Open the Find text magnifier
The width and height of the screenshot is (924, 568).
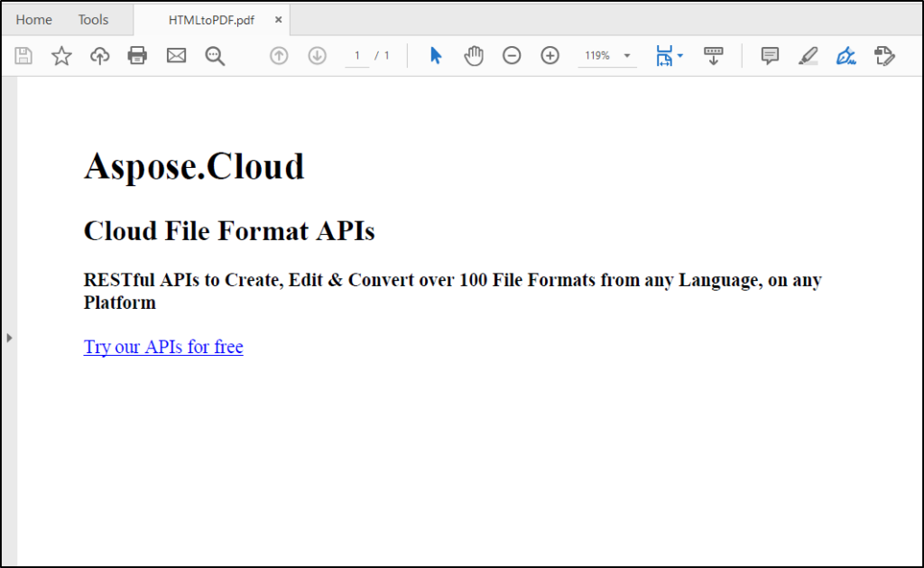tap(215, 56)
